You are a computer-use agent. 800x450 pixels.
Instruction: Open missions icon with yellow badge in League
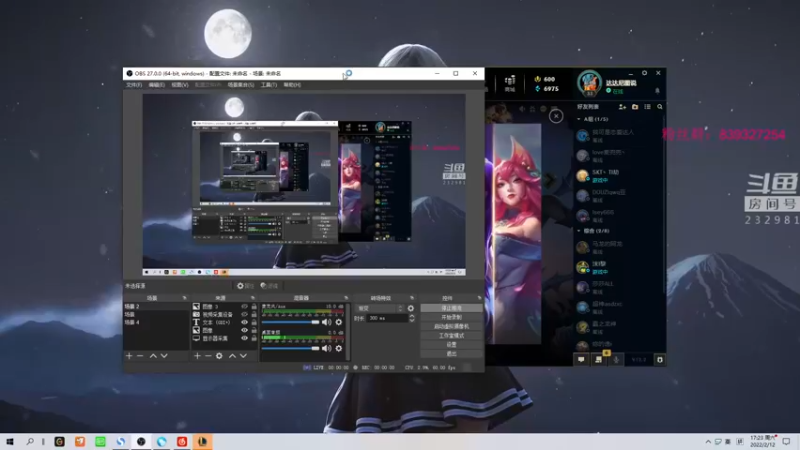[599, 359]
